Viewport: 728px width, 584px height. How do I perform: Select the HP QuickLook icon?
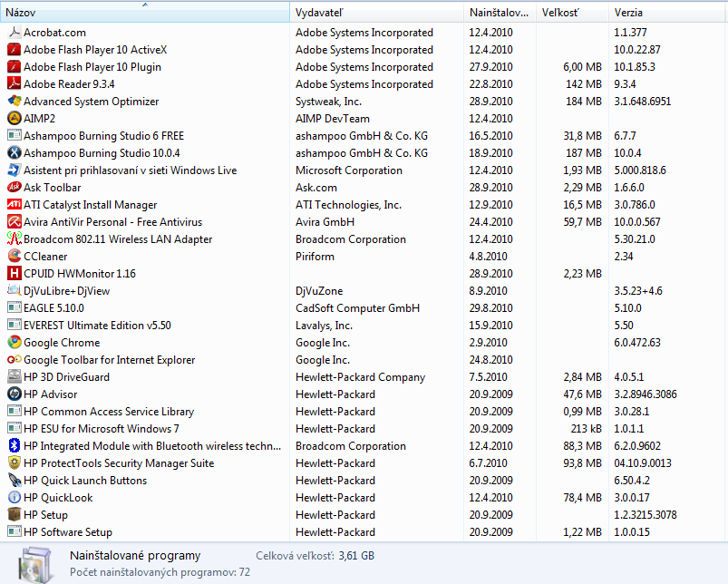pyautogui.click(x=15, y=498)
